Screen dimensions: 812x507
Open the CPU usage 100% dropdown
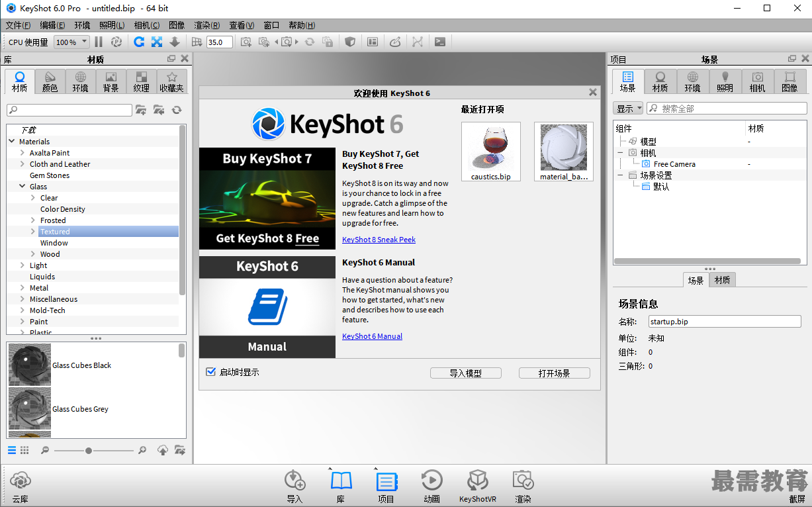point(71,42)
